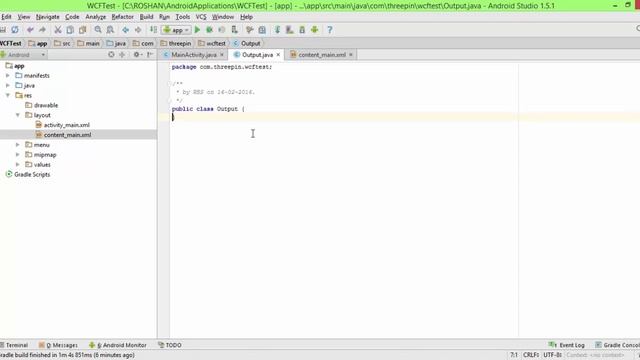Open project panel settings gear

(x=137, y=55)
